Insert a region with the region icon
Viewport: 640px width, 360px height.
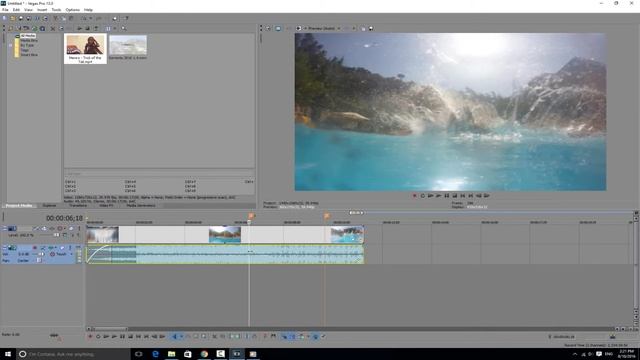(273, 336)
